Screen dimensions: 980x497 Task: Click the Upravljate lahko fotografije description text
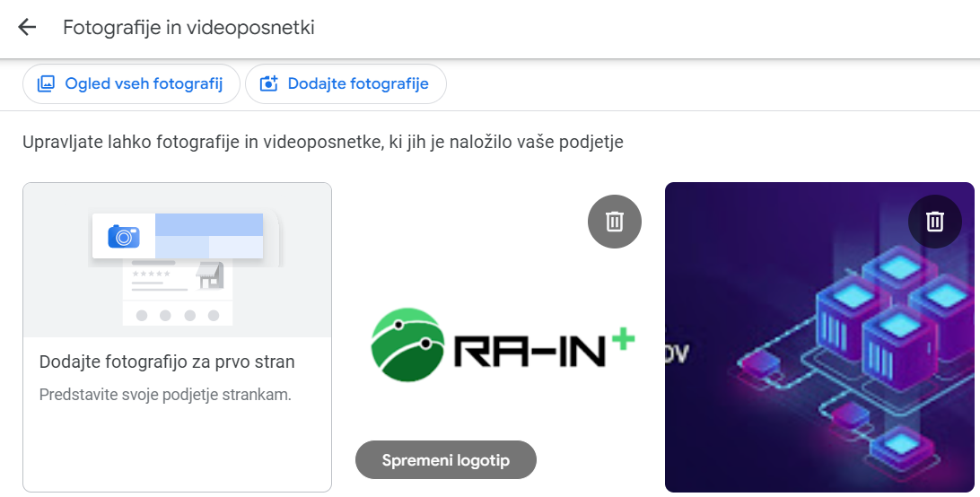(x=323, y=142)
